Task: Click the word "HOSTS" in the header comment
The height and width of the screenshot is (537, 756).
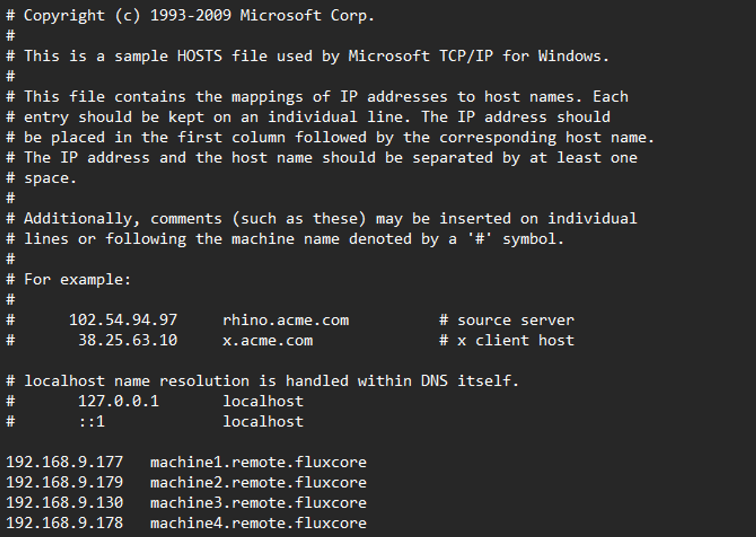Action: point(200,56)
